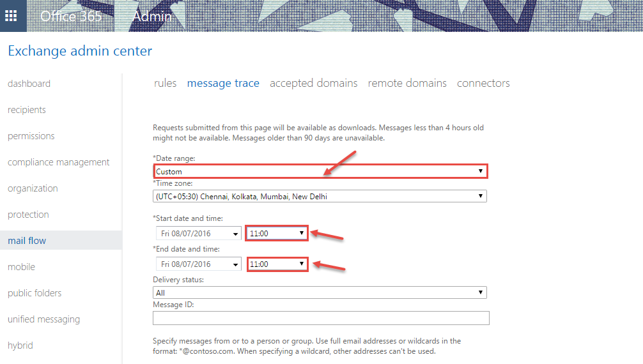Click the Admin header link
The height and width of the screenshot is (364, 643).
[x=151, y=17]
